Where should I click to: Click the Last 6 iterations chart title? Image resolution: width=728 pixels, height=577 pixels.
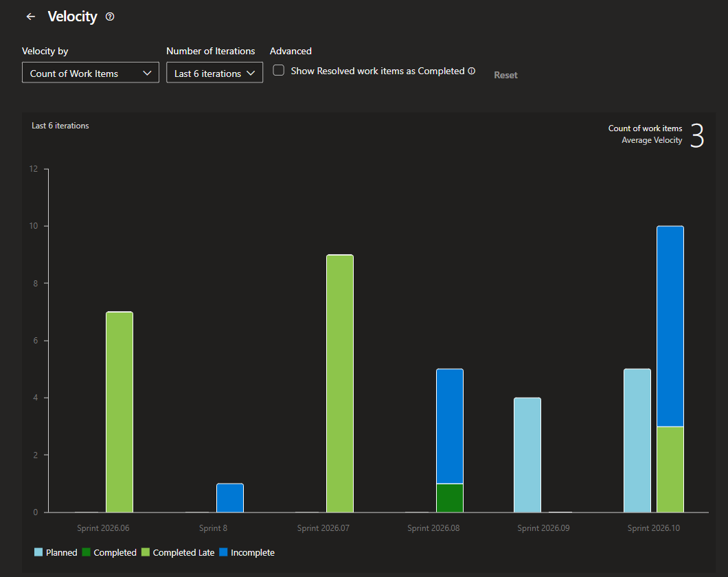coord(60,126)
